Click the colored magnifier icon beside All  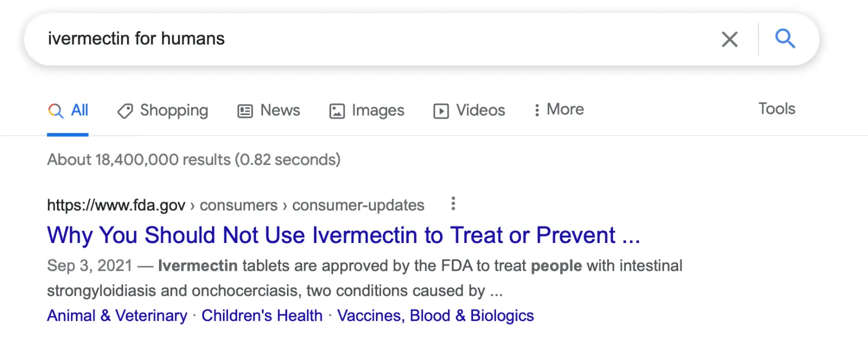55,111
